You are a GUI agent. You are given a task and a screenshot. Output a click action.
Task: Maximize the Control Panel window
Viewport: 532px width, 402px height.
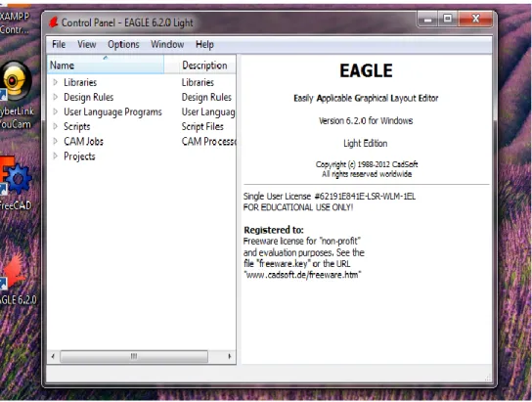(448, 19)
